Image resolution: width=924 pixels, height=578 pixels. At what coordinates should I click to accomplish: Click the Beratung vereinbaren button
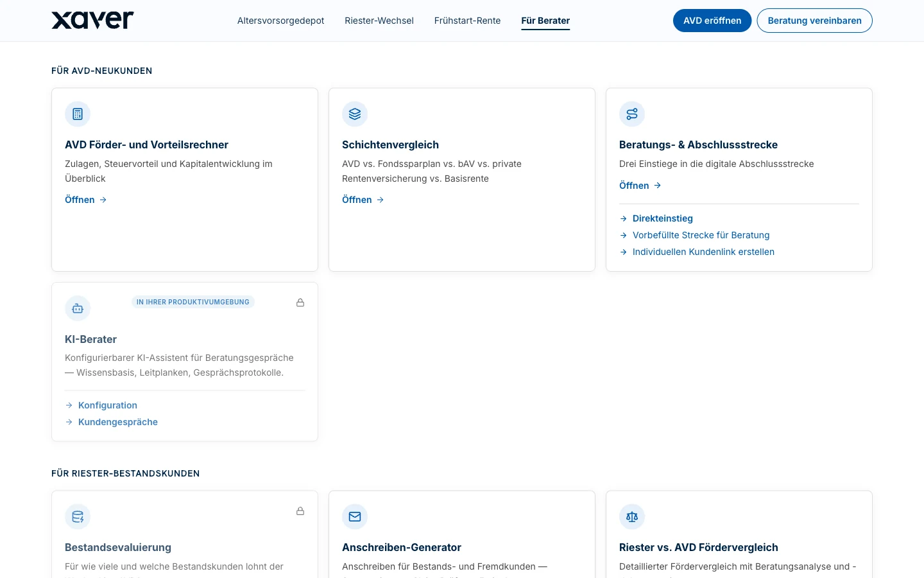tap(814, 21)
